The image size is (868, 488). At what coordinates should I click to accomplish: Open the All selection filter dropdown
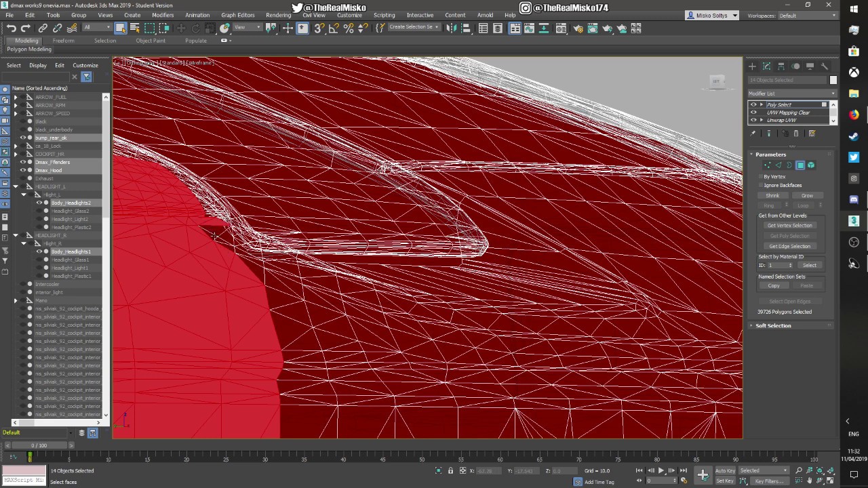click(97, 28)
